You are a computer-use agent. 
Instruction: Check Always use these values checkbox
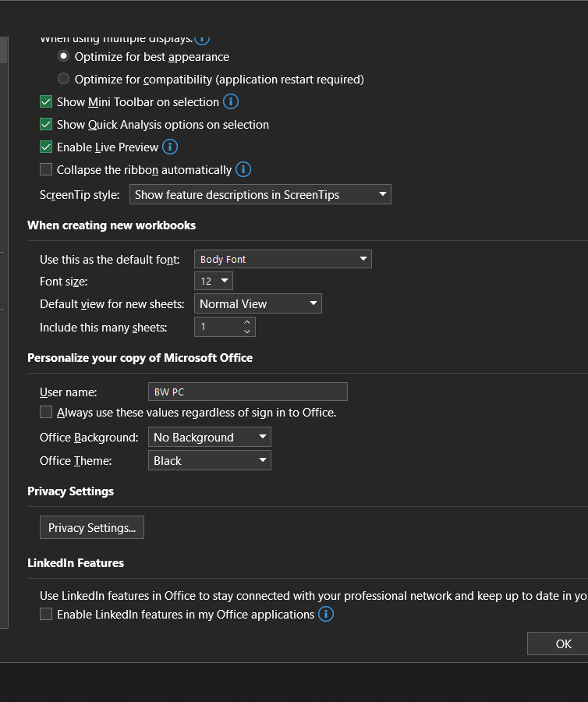46,413
